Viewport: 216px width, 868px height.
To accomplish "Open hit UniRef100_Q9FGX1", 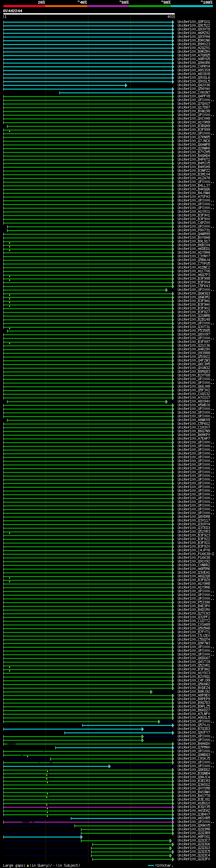I will coord(194,22).
